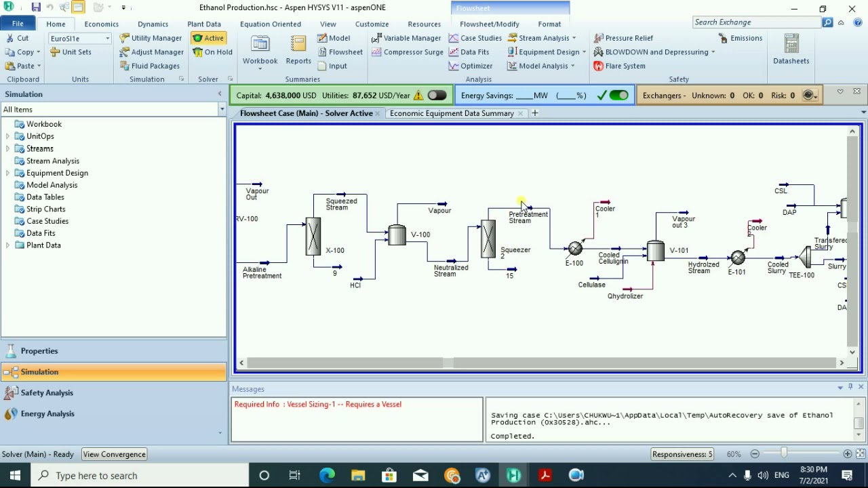This screenshot has width=868, height=488.
Task: Click the Windows Start button
Action: pyautogui.click(x=15, y=475)
